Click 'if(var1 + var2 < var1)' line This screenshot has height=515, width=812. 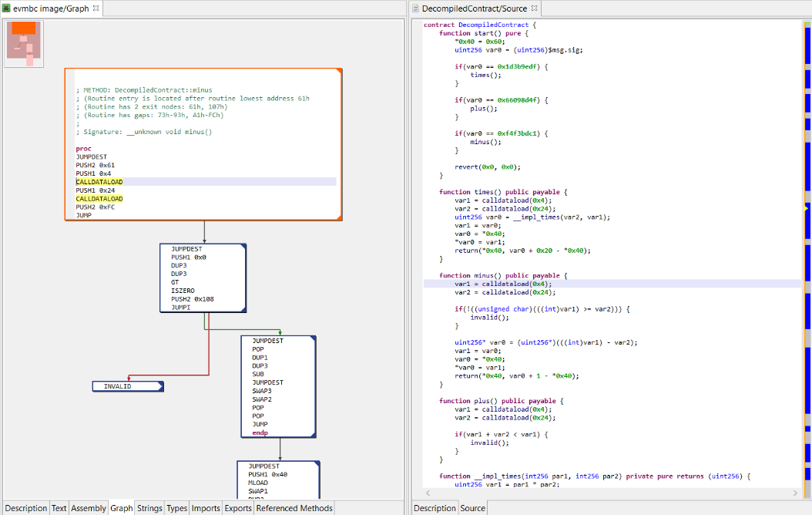502,435
